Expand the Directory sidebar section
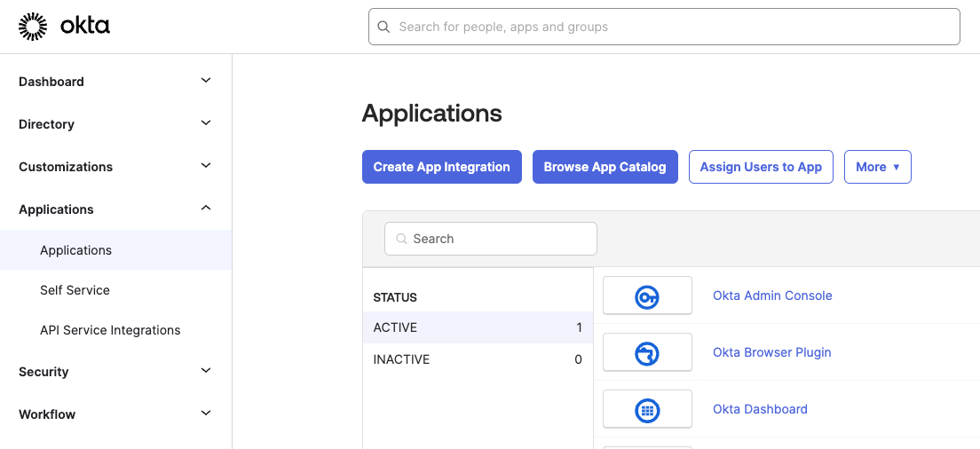The width and height of the screenshot is (980, 449). [206, 123]
